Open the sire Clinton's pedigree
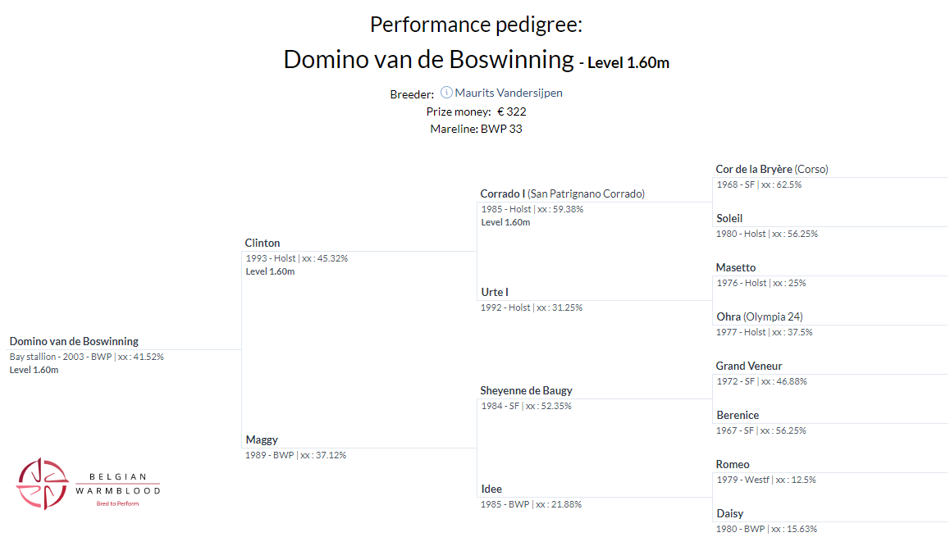This screenshot has width=950, height=560. (x=263, y=244)
